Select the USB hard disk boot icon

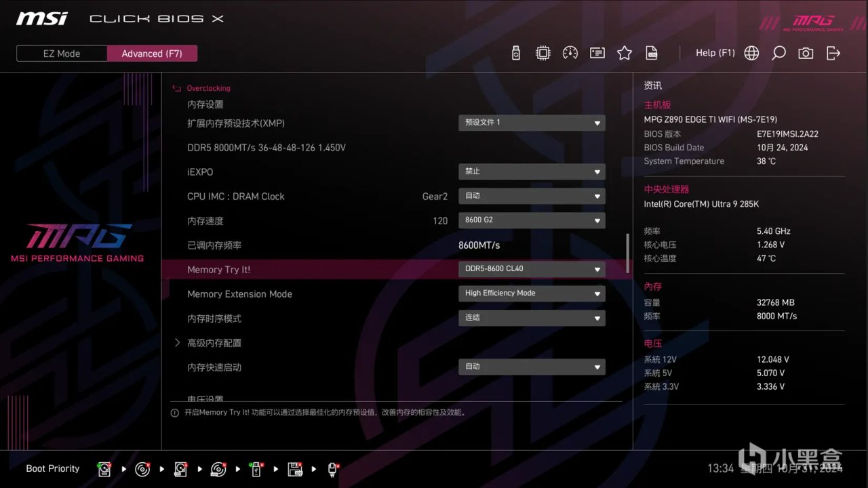180,469
